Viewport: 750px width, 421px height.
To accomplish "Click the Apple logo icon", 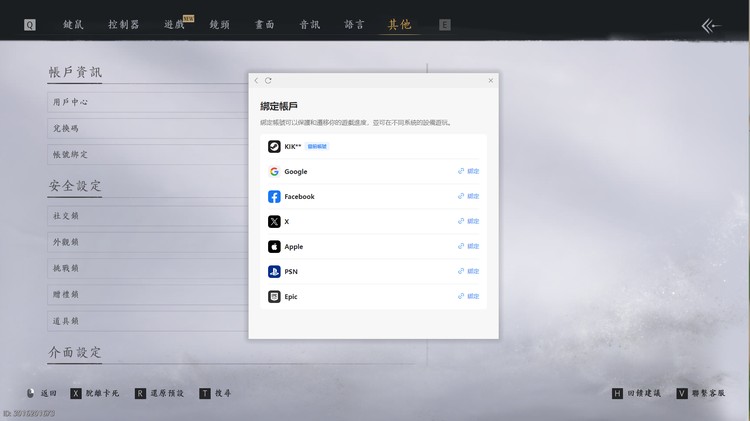I will click(x=274, y=246).
